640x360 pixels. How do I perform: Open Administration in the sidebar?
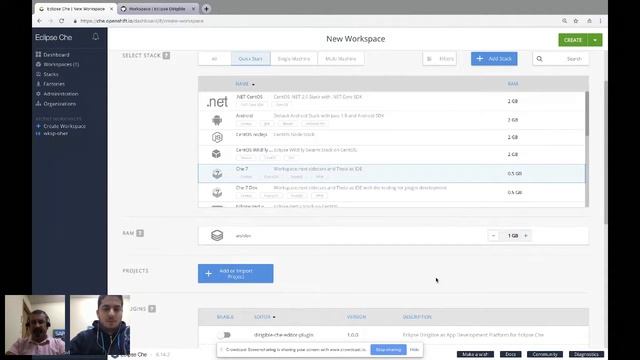60,94
